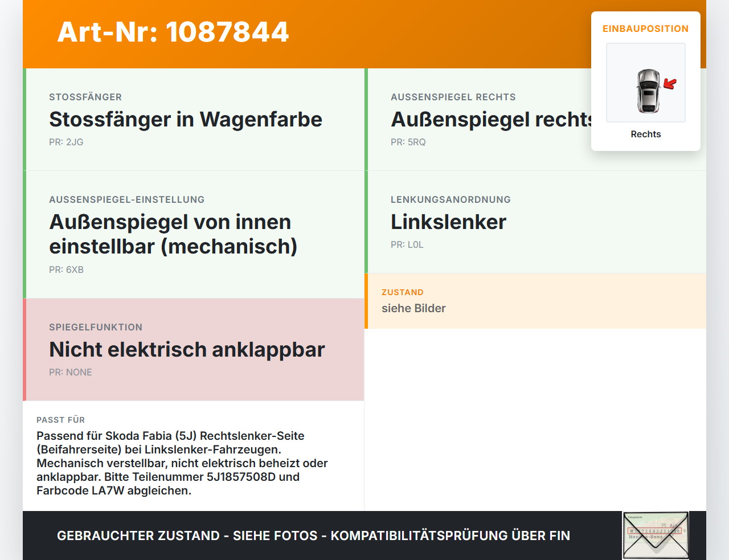This screenshot has height=560, width=729.
Task: Click the Rechts caption under the car
Action: 646,134
